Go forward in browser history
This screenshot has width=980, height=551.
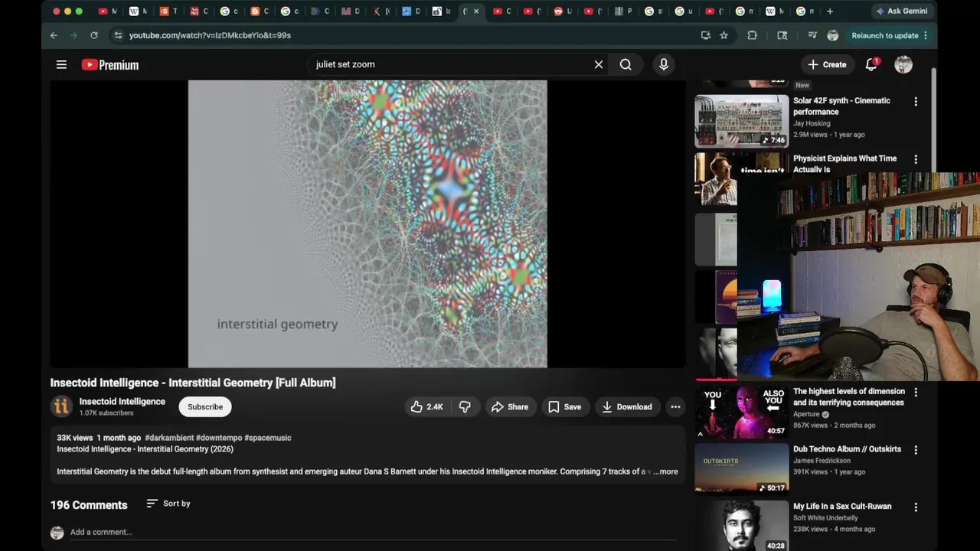point(73,35)
